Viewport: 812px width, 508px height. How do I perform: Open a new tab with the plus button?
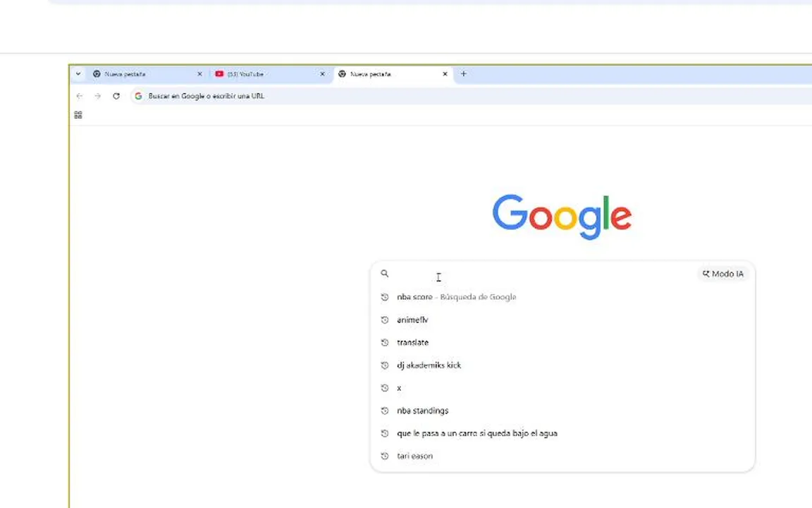[463, 73]
